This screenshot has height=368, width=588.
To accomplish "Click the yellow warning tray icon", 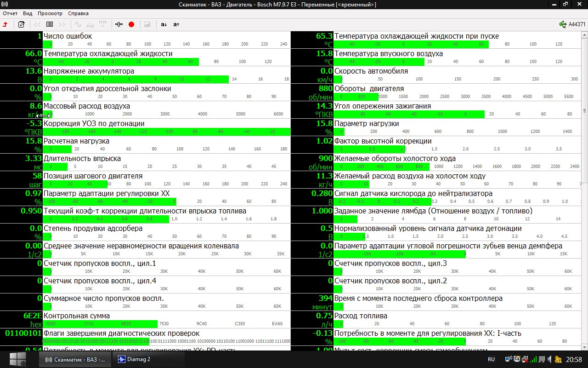I will (x=559, y=359).
